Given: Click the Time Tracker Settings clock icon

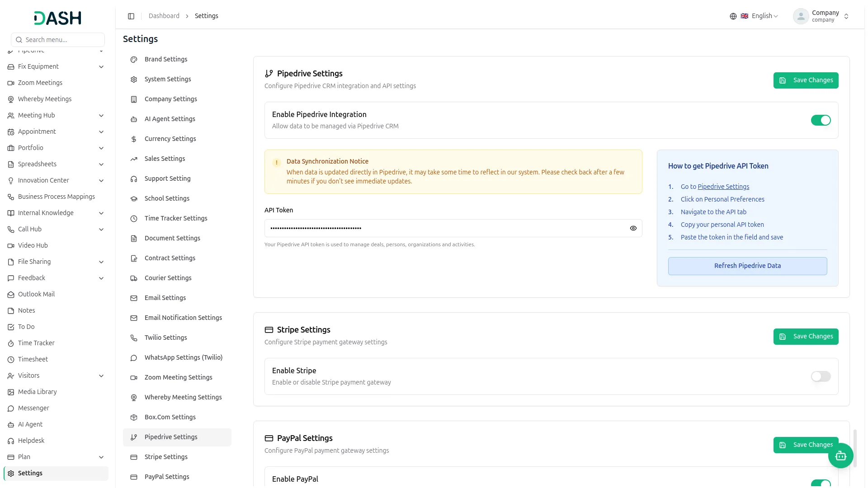Looking at the screenshot, I should (x=134, y=219).
